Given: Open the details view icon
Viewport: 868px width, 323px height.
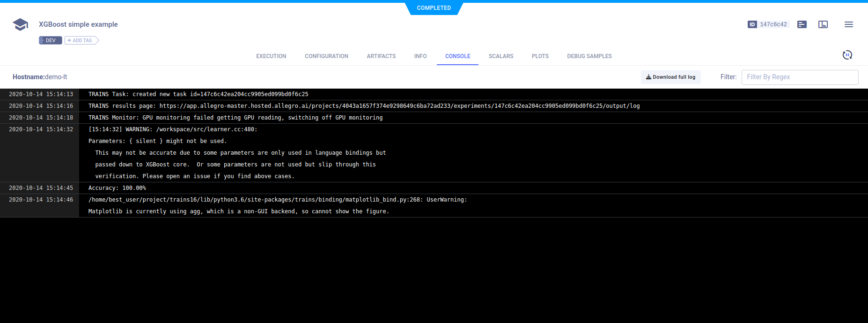Looking at the screenshot, I should point(802,24).
